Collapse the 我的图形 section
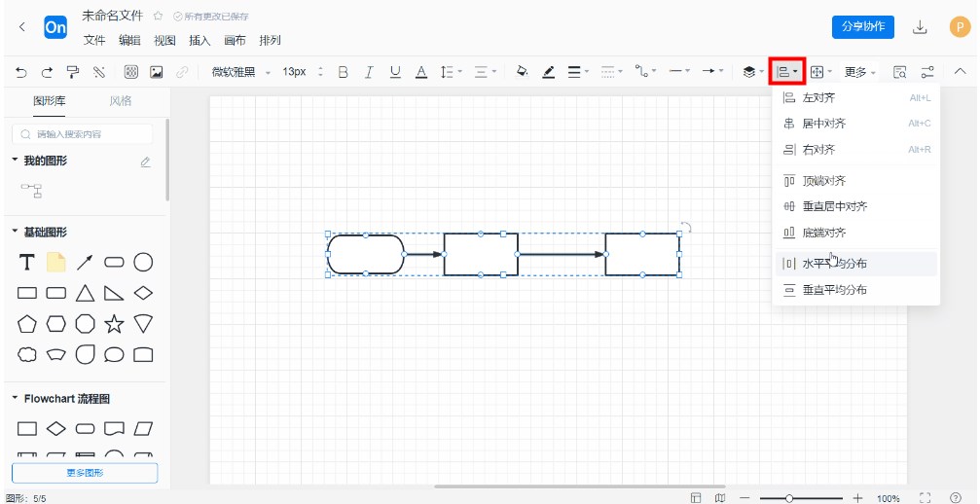Viewport: 980px width, 504px height. tap(15, 161)
